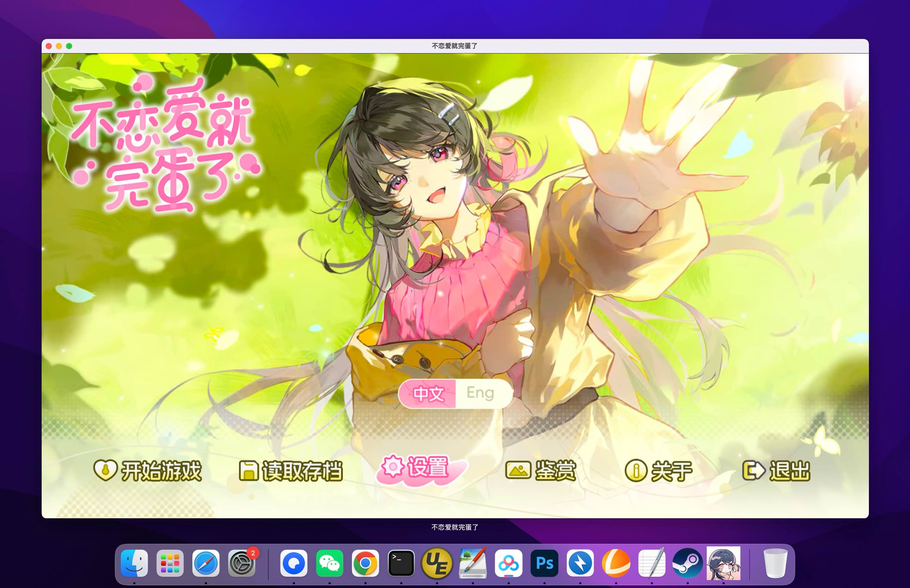This screenshot has height=588, width=910.
Task: Switch game language to 中文
Action: click(428, 393)
